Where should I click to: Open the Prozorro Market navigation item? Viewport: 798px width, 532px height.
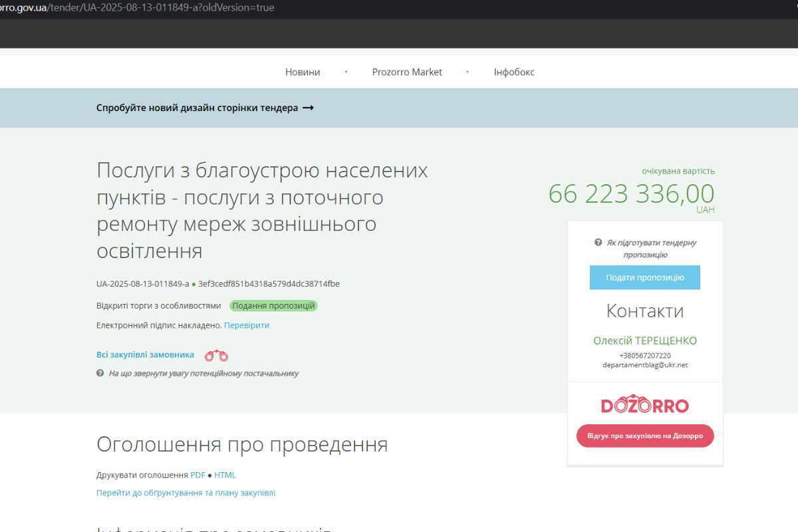pos(408,72)
